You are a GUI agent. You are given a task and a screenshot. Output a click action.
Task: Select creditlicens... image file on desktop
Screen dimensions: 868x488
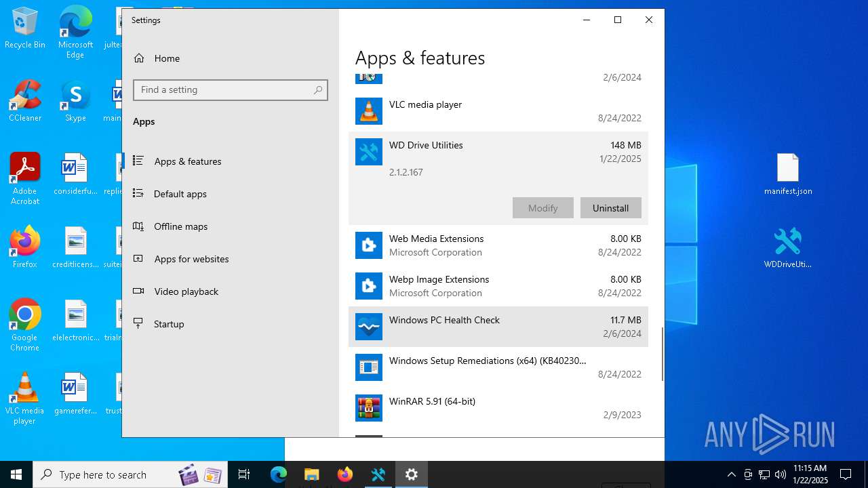75,247
